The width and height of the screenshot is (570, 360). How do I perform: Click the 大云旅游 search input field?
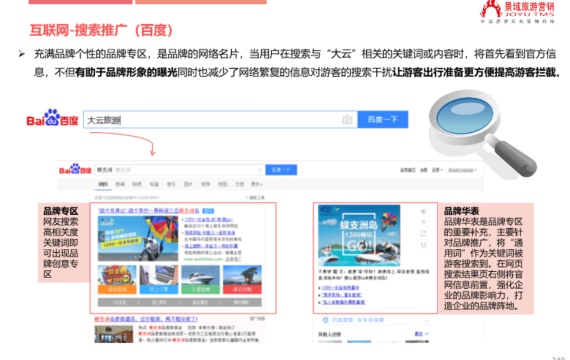pyautogui.click(x=220, y=120)
